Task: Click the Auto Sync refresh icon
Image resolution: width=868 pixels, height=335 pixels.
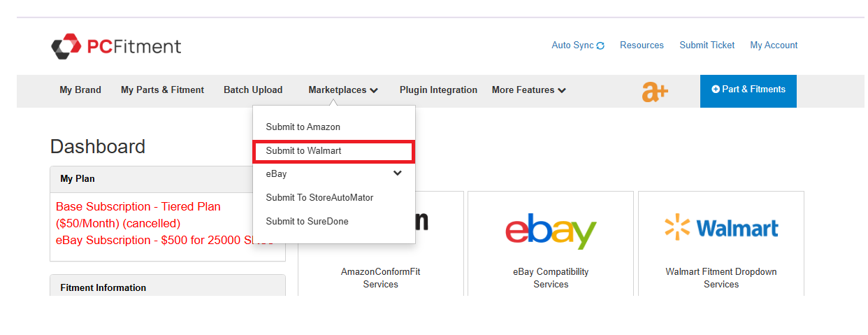Action: click(x=600, y=45)
